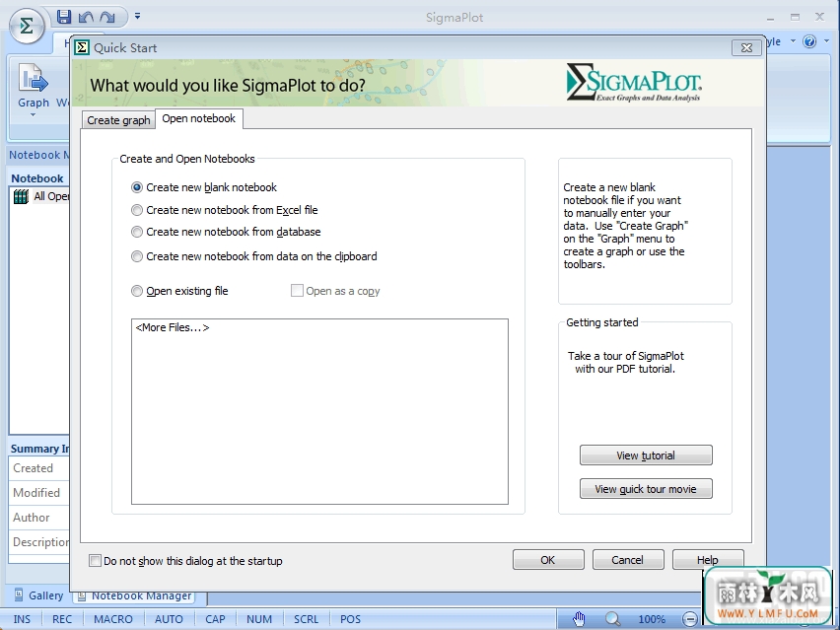The height and width of the screenshot is (630, 840).
Task: Click the AUTO status bar indicator
Action: coord(169,619)
